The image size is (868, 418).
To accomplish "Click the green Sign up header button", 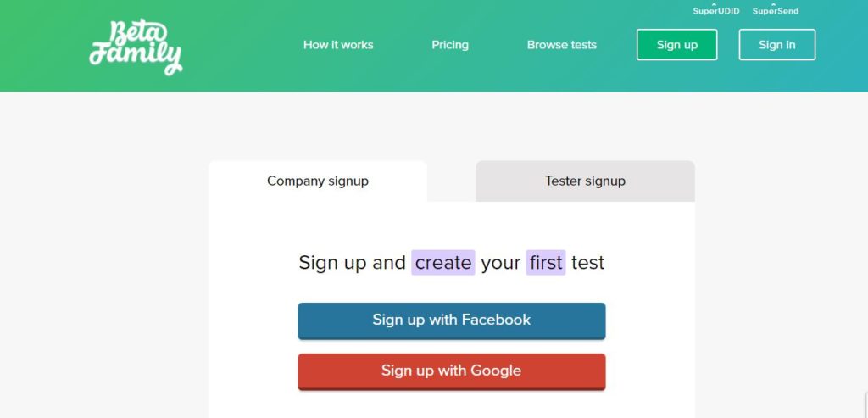I will click(677, 45).
